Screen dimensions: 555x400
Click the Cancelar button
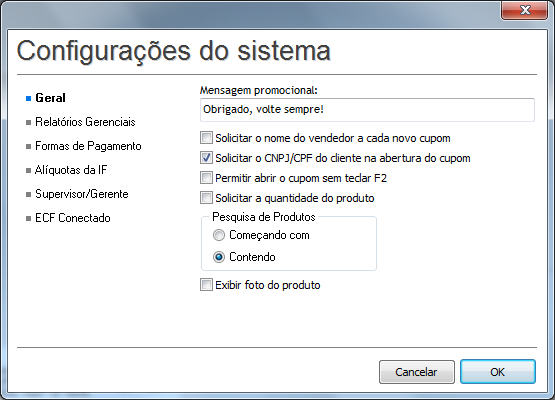[x=417, y=372]
